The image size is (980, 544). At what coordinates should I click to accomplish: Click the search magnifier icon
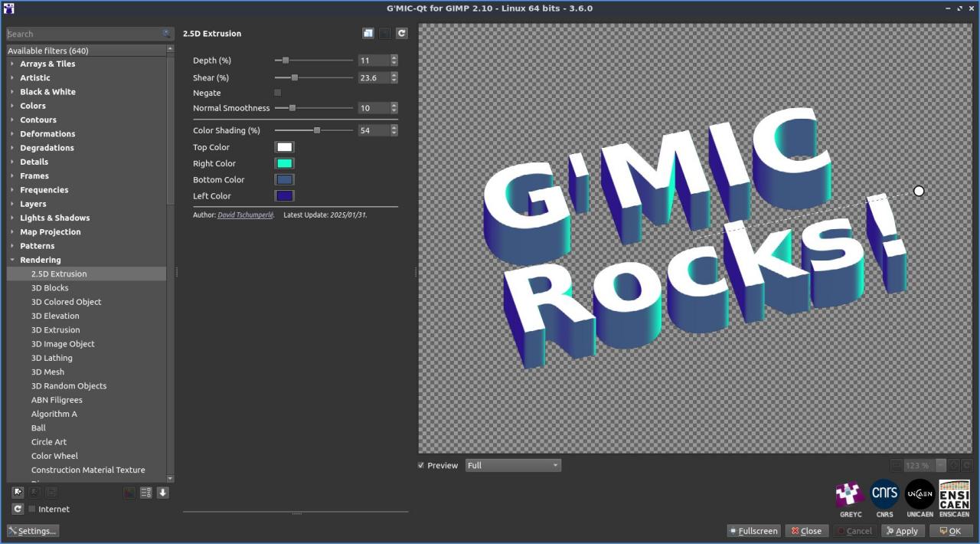pos(167,34)
